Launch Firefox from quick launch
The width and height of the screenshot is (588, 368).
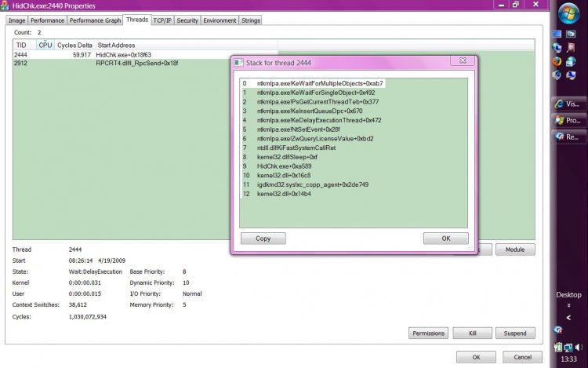pos(557,61)
